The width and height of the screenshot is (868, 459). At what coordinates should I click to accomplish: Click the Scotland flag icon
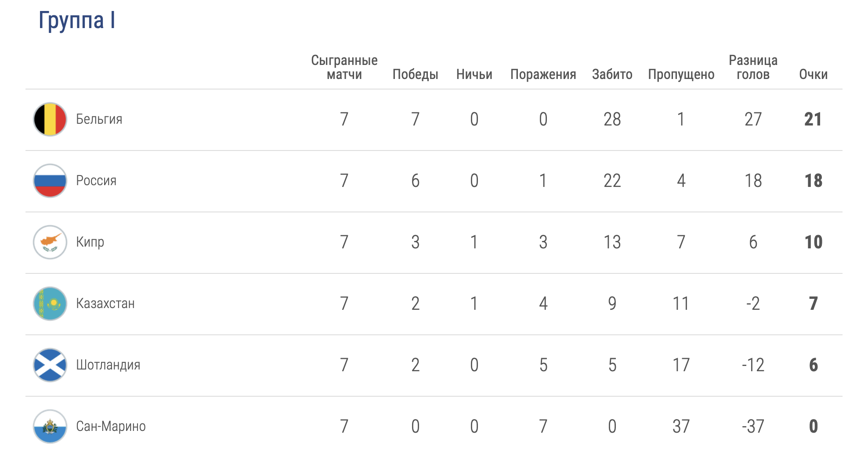click(50, 365)
